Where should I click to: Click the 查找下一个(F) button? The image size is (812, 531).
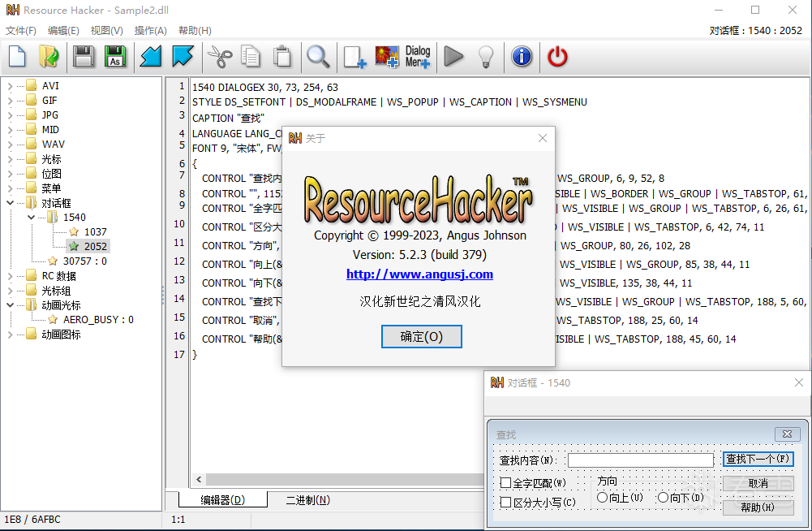758,459
